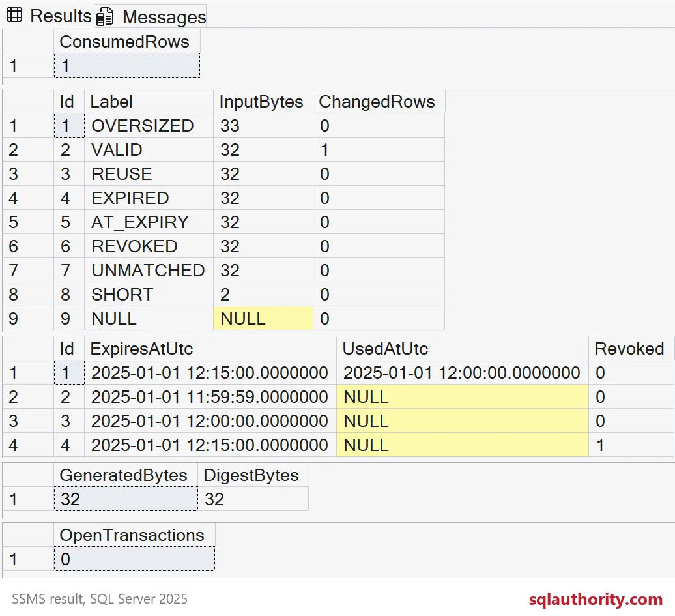Viewport: 675px width, 616px height.
Task: Click the Revoked column header
Action: click(x=631, y=349)
